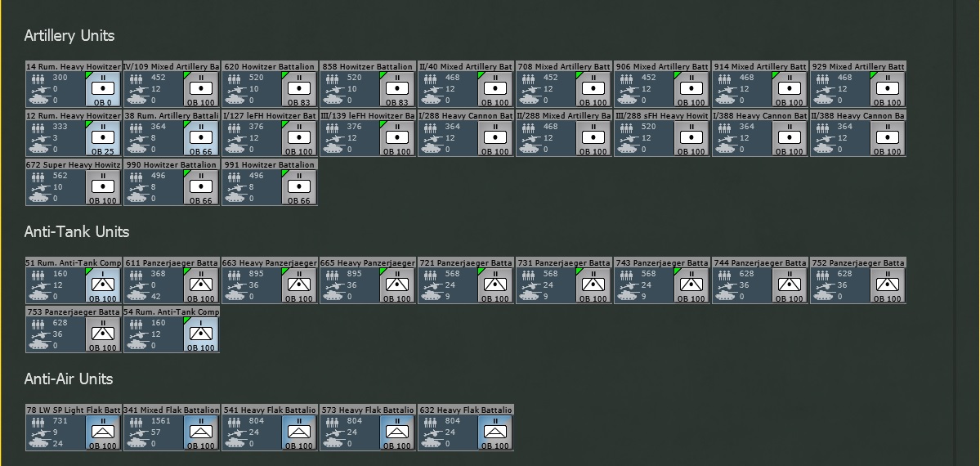This screenshot has height=466, width=980.
Task: Click the 78 LW SP Light Flak counter
Action: coord(103,432)
